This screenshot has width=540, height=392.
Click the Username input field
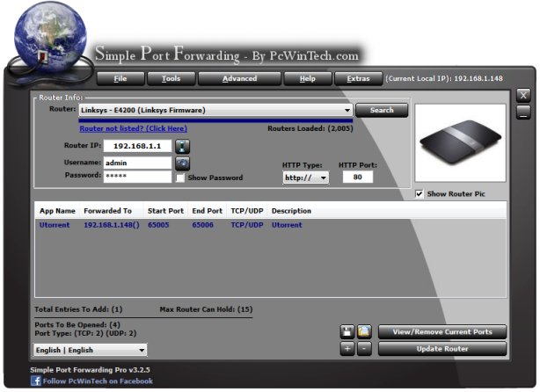(x=137, y=163)
